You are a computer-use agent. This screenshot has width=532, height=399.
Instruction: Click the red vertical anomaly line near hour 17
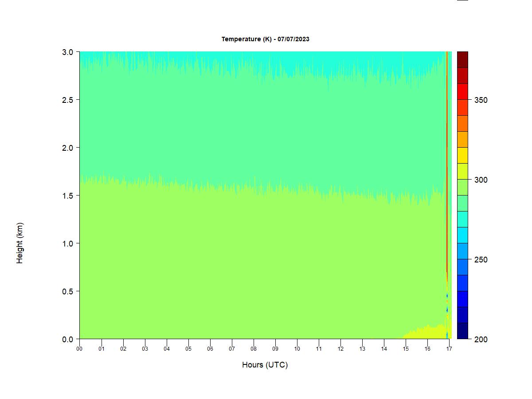pos(446,177)
